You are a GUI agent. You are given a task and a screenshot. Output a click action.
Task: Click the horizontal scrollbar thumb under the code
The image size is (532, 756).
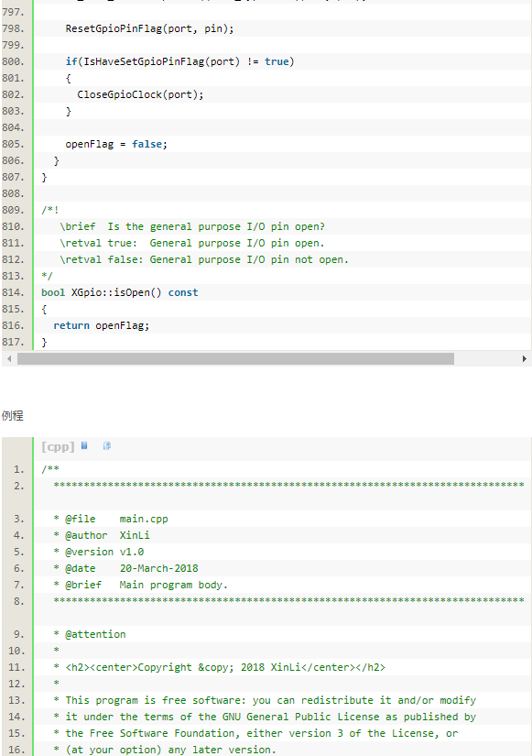click(235, 358)
